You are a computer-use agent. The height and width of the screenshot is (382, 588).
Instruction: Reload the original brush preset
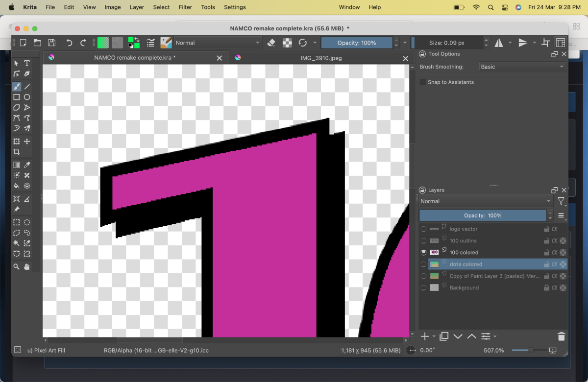coord(303,43)
